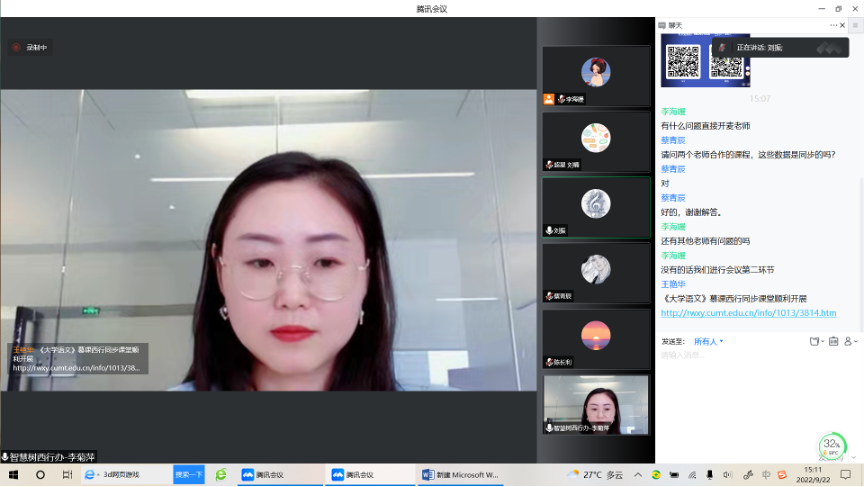Select the 蔡青辰 participant tile

596,272
